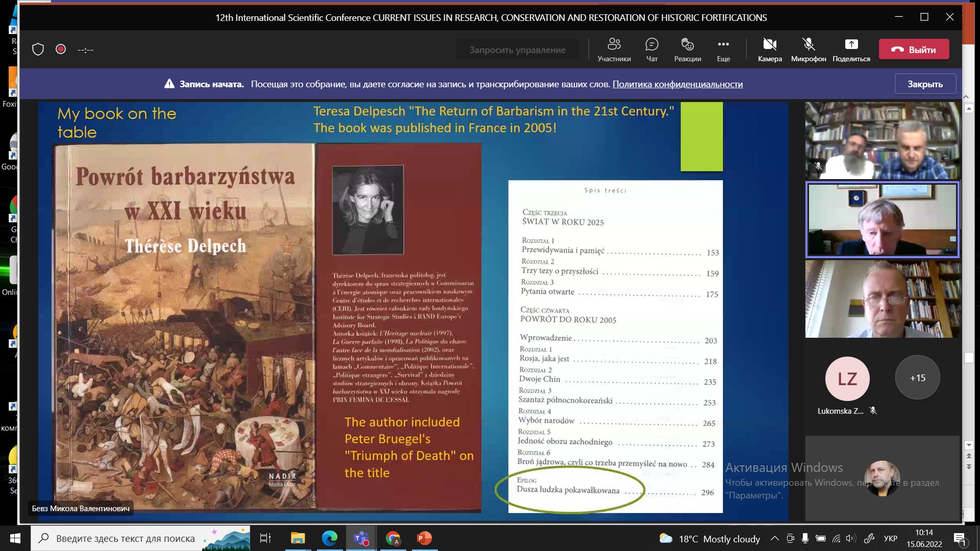Show hidden system tray icons chevron
The height and width of the screenshot is (551, 980).
[x=774, y=538]
